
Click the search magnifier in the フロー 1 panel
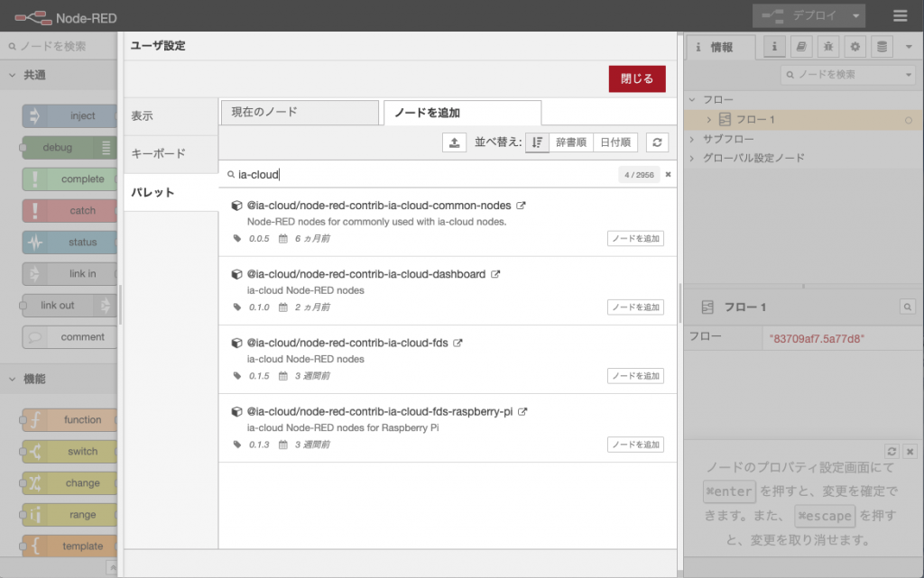point(907,307)
